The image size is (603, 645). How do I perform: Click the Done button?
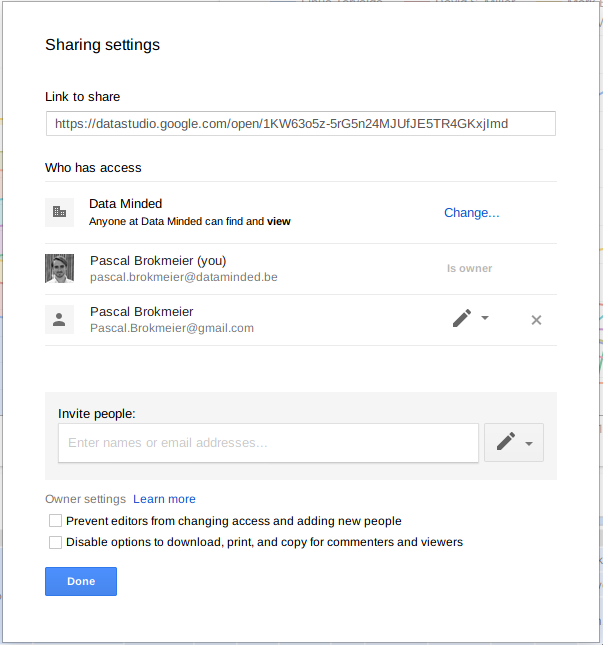pos(81,581)
